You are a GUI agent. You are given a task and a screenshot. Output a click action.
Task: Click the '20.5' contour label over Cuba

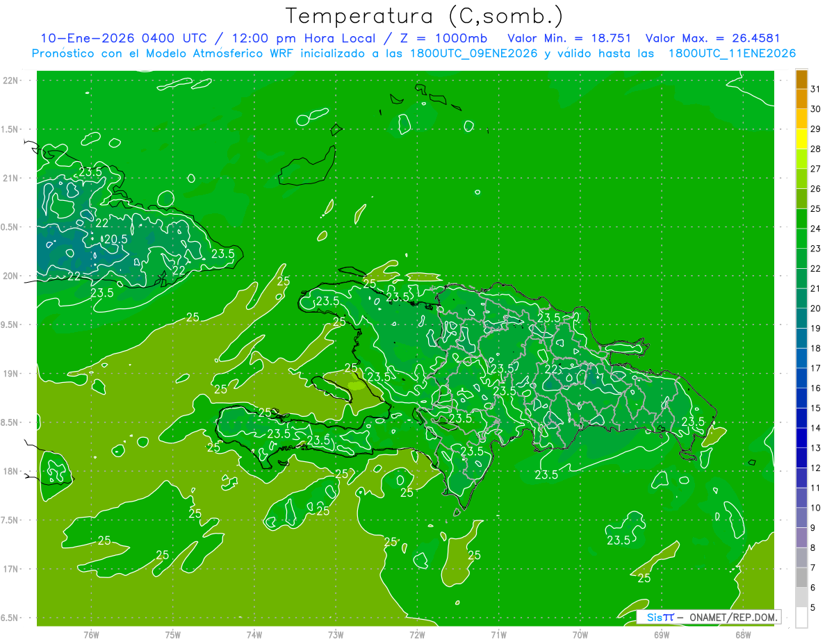[x=115, y=239]
